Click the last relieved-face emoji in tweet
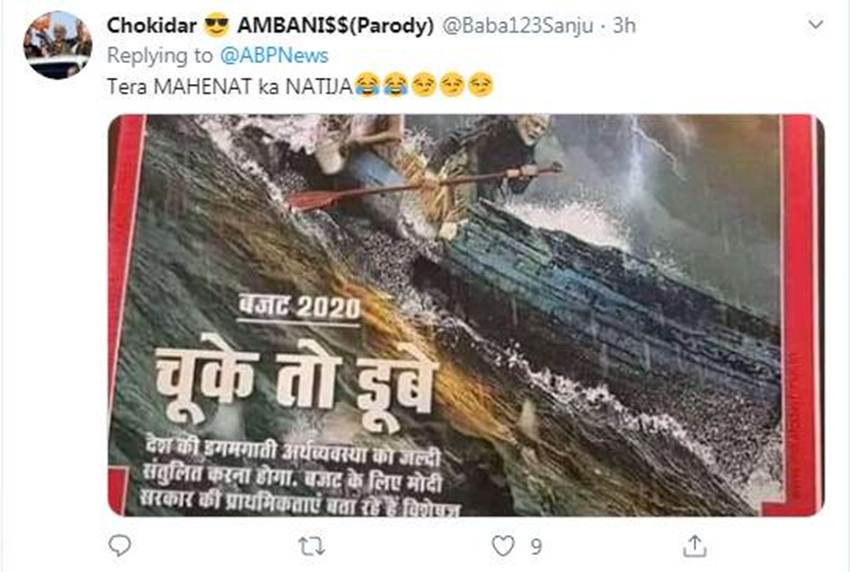Viewport: 850px width, 572px height. pyautogui.click(x=480, y=85)
